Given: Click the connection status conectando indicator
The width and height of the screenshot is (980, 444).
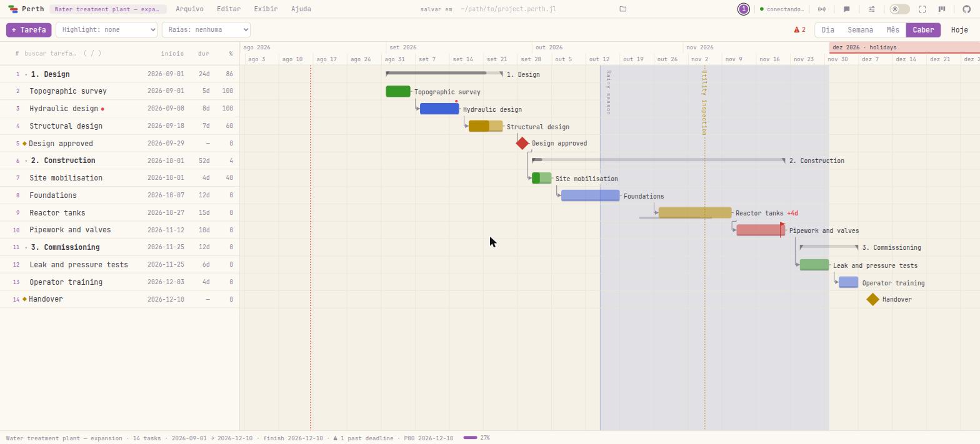Looking at the screenshot, I should click(x=782, y=9).
